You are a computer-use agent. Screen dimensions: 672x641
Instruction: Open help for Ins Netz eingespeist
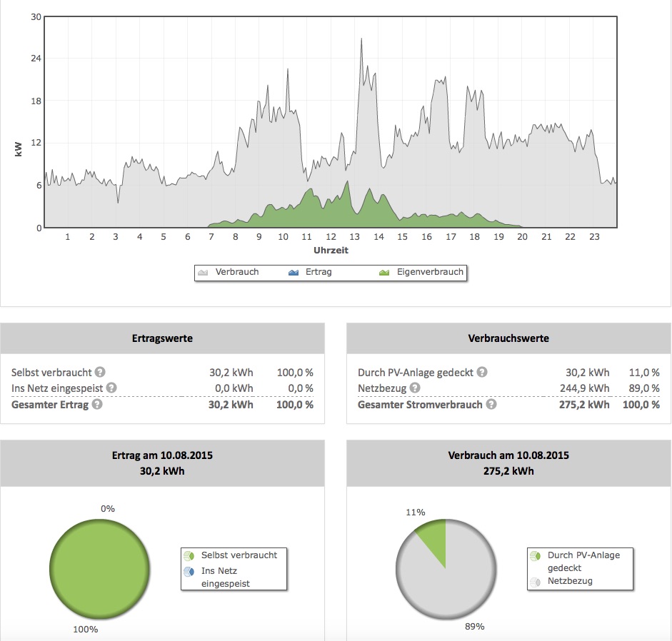[112, 388]
